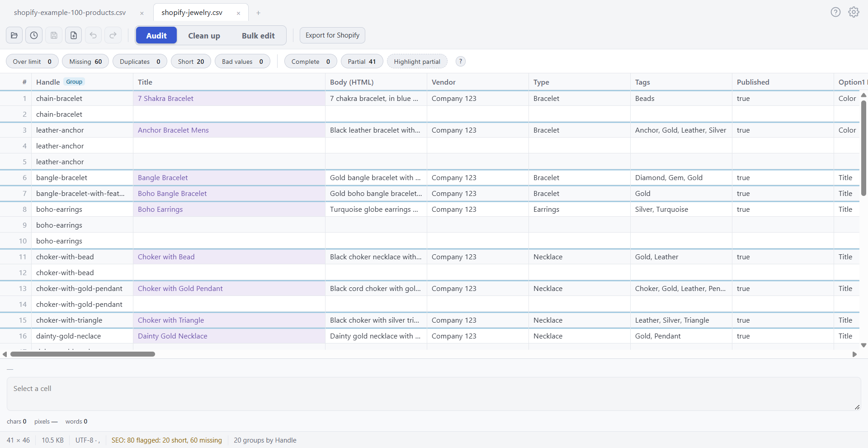Click the horizontal scrollbar right arrow
The height and width of the screenshot is (448, 868).
click(854, 354)
